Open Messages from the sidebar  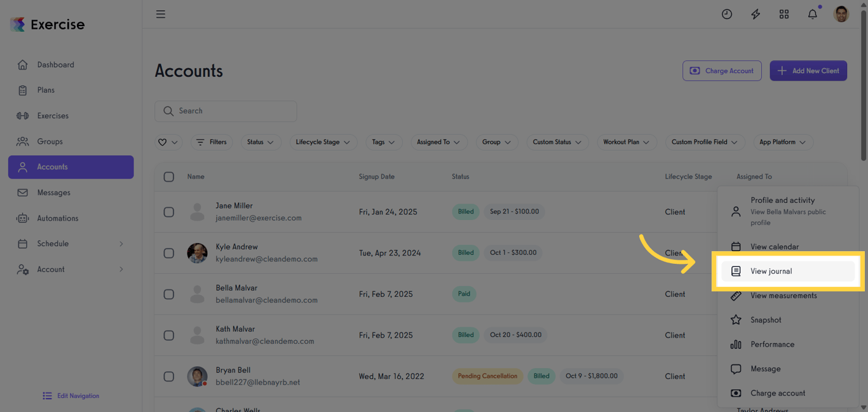54,192
